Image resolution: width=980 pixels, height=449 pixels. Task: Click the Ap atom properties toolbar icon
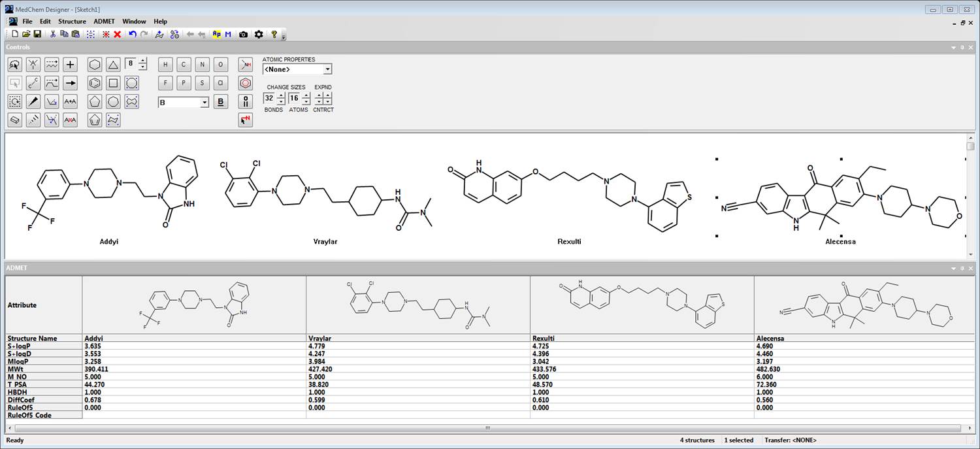click(x=216, y=34)
